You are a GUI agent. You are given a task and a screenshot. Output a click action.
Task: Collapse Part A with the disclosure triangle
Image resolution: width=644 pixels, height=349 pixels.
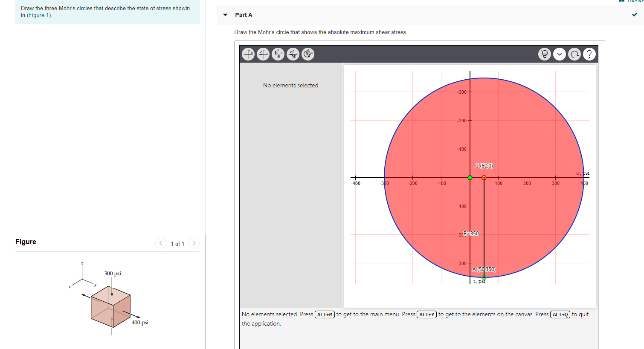click(x=225, y=15)
